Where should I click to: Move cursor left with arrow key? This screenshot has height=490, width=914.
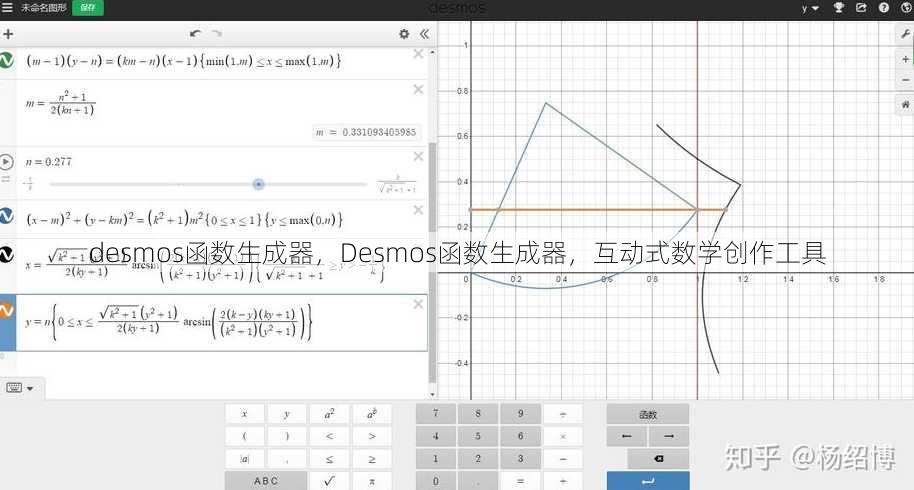(627, 436)
